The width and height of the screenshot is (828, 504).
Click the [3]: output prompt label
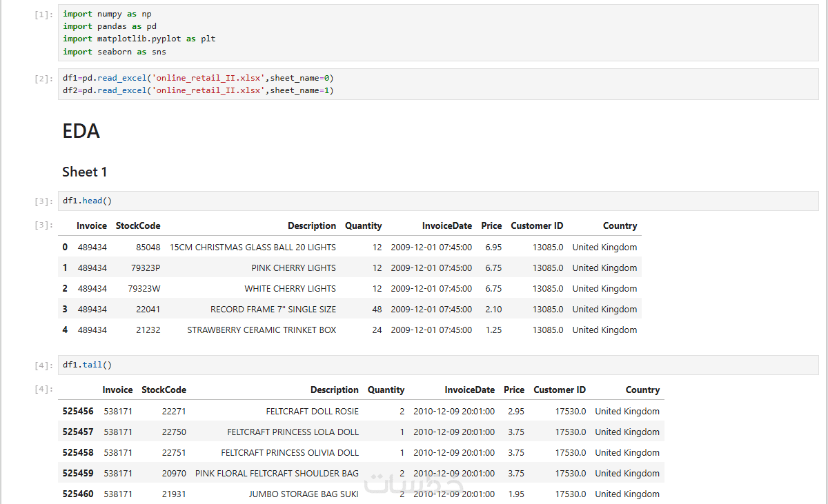(43, 225)
